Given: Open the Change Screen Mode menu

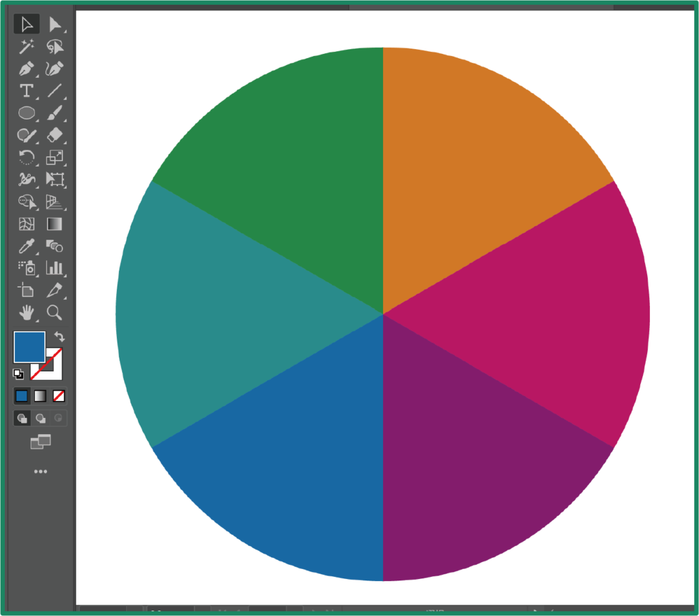Looking at the screenshot, I should [40, 443].
